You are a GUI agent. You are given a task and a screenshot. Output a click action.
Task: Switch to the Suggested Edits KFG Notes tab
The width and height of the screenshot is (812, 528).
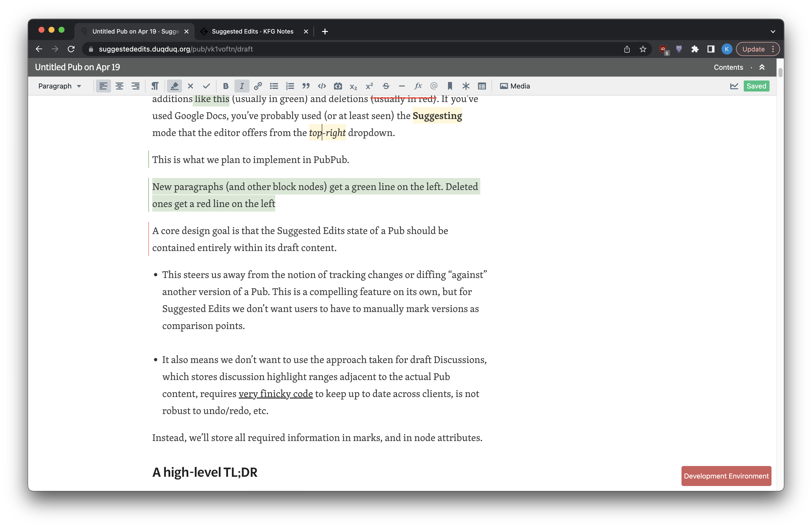(x=252, y=31)
